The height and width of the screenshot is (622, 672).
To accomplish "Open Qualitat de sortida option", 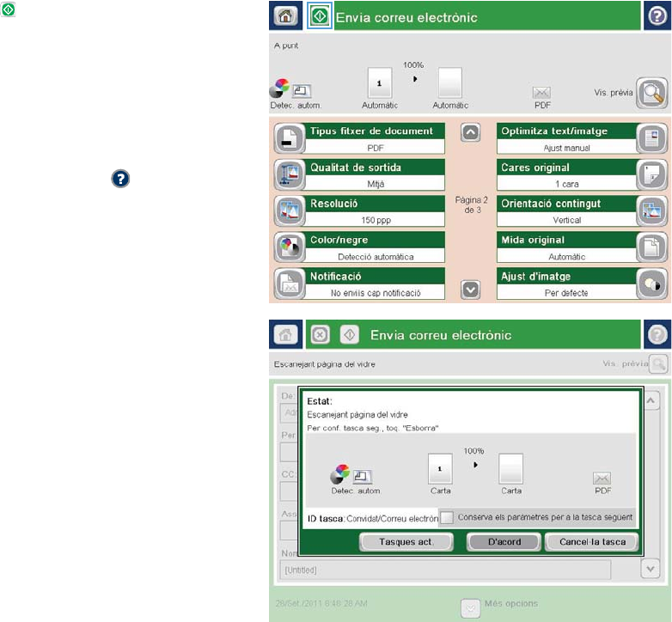I will [375, 174].
